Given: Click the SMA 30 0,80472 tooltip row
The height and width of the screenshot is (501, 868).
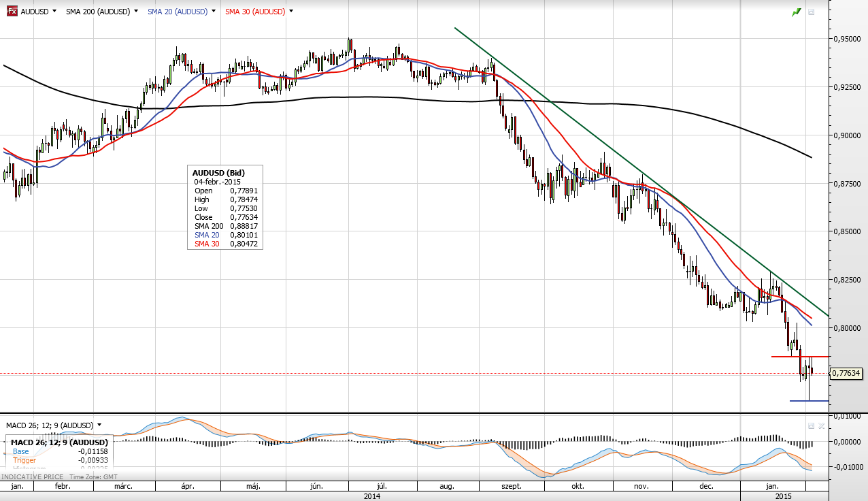Looking at the screenshot, I should pos(225,244).
